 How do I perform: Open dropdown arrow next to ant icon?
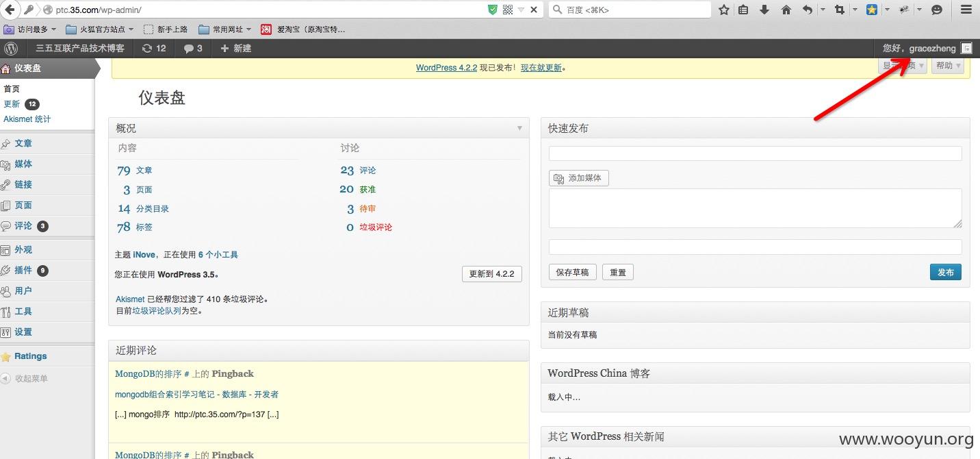click(919, 10)
